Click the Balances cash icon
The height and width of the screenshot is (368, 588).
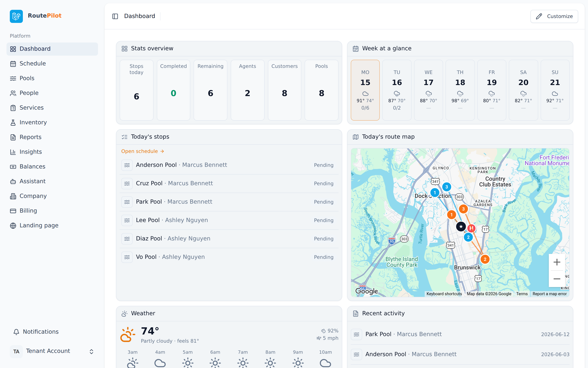click(x=13, y=167)
